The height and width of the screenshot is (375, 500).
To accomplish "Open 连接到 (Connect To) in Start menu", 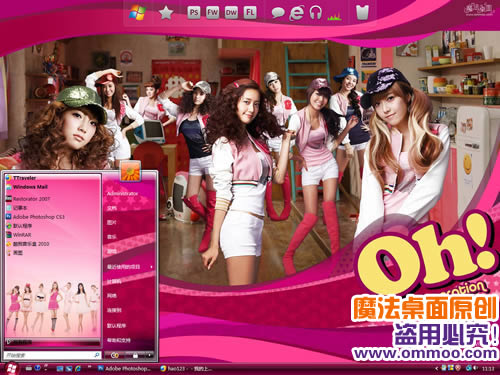I will tap(114, 310).
